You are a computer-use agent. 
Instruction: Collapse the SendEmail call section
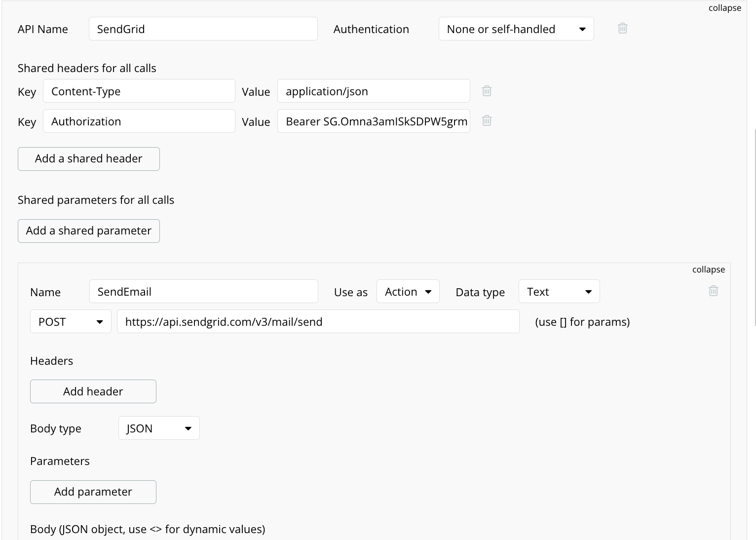[708, 270]
